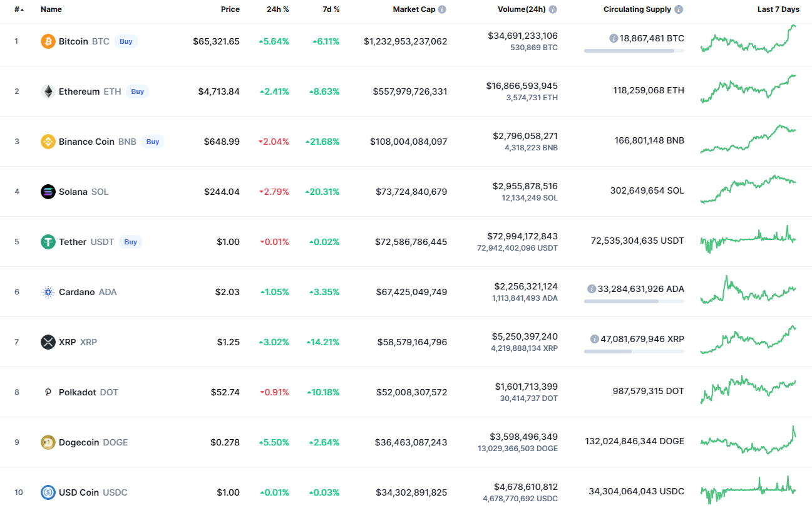The width and height of the screenshot is (812, 510).
Task: Click the Ethereum diamond logo icon
Action: [48, 91]
